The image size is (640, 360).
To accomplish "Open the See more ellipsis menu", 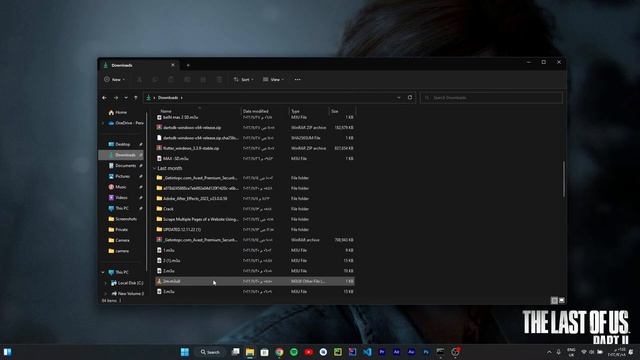I will 298,80.
